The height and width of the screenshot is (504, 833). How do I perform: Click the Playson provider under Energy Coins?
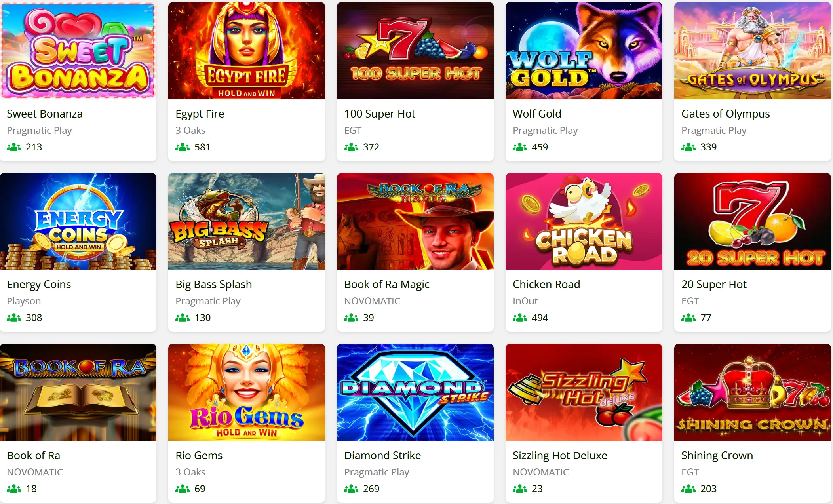coord(23,301)
